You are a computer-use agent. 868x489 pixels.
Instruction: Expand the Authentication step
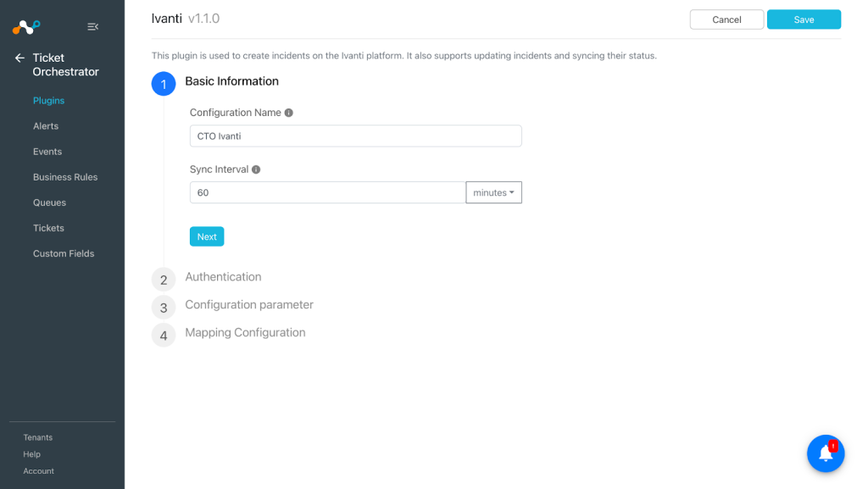coord(223,276)
